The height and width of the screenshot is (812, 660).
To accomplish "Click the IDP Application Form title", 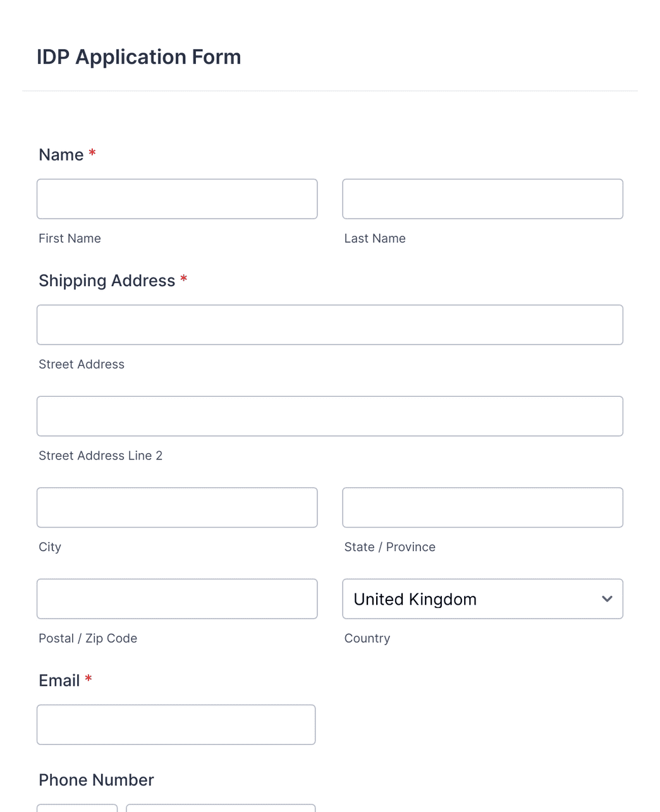I will 138,57.
